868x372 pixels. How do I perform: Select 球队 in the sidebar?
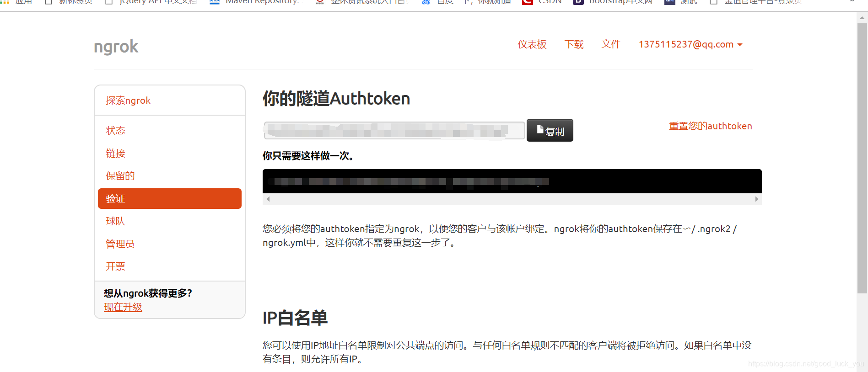click(115, 221)
